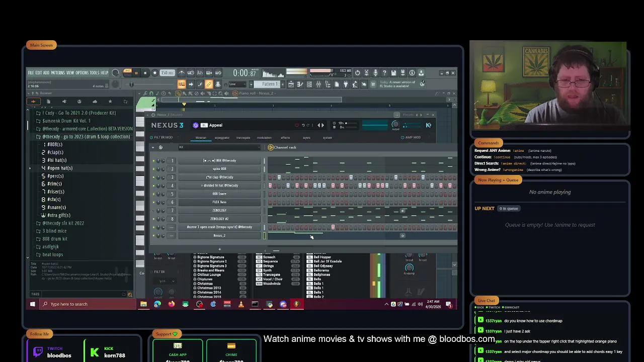Select Nexus 3 system tab

[328, 138]
